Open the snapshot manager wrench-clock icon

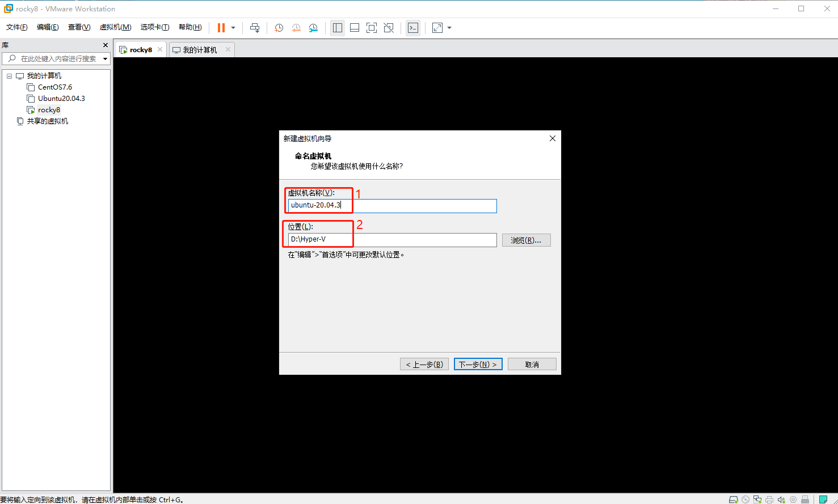coord(313,28)
